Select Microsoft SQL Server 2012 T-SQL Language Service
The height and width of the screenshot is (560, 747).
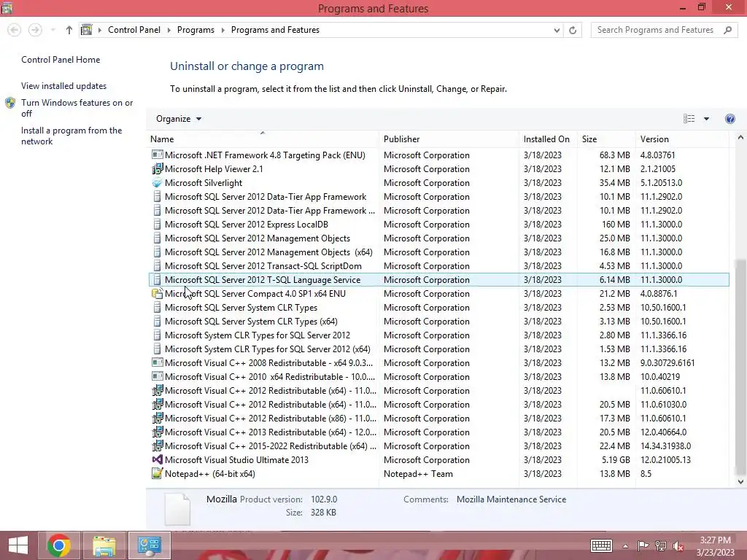pos(438,280)
